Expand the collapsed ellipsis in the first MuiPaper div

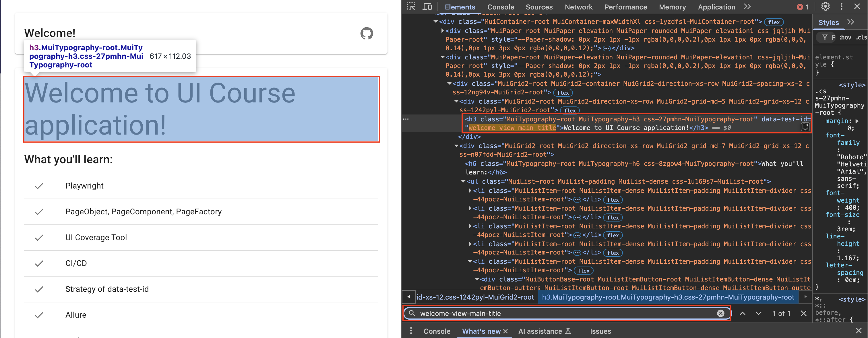tap(607, 48)
